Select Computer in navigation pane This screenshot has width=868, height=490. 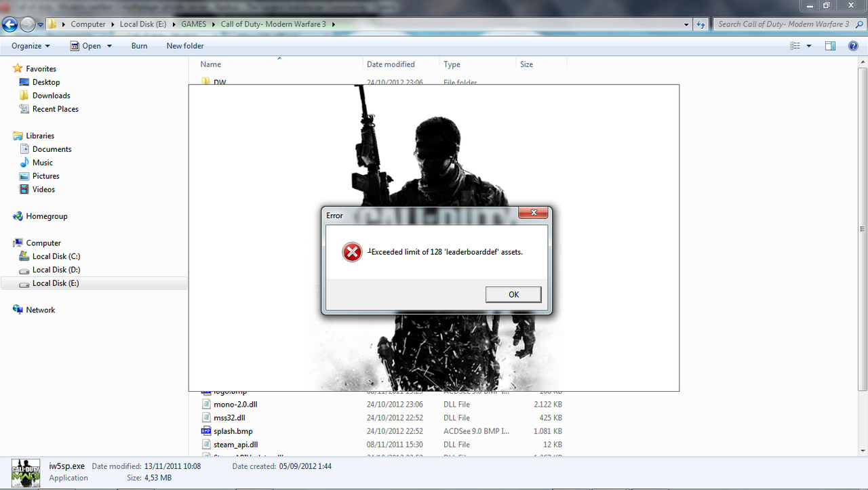point(43,243)
